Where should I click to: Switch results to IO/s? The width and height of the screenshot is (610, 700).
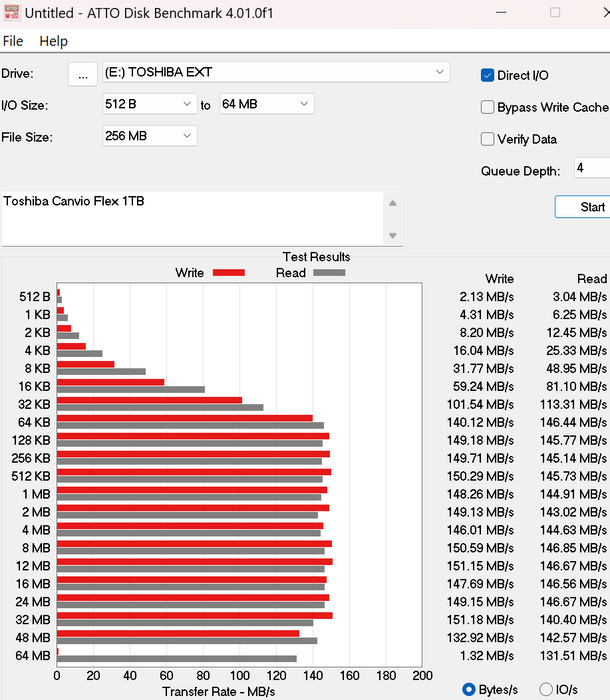(x=546, y=689)
